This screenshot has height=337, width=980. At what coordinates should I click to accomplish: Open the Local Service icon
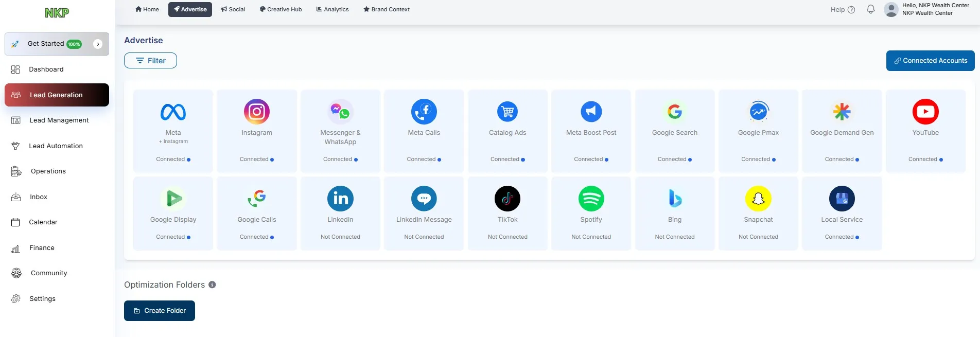pyautogui.click(x=842, y=199)
